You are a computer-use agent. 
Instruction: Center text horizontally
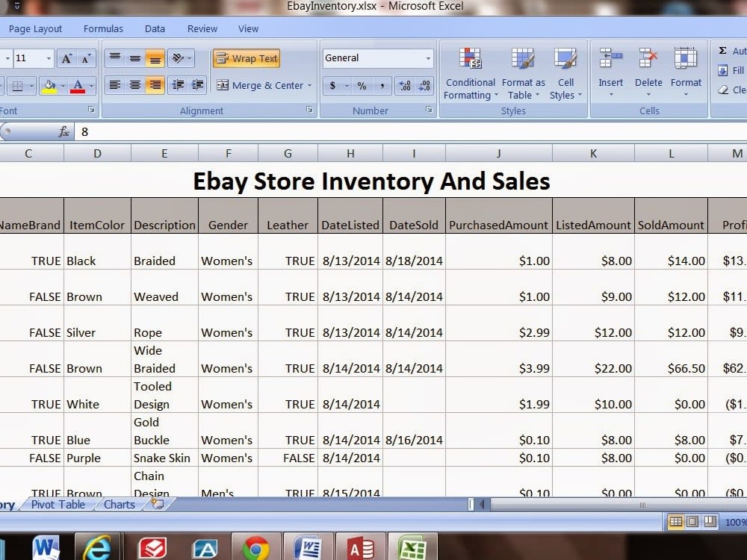click(135, 85)
